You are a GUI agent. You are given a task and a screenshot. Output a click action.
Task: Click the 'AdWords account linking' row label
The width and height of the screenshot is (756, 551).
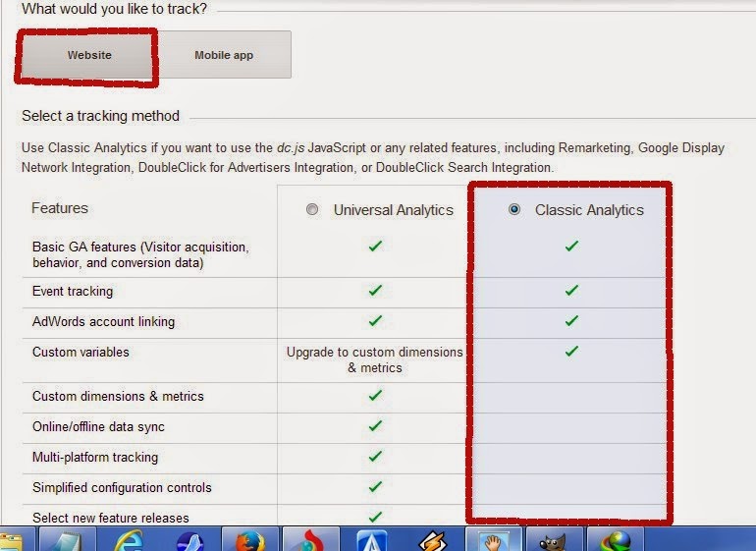click(103, 322)
